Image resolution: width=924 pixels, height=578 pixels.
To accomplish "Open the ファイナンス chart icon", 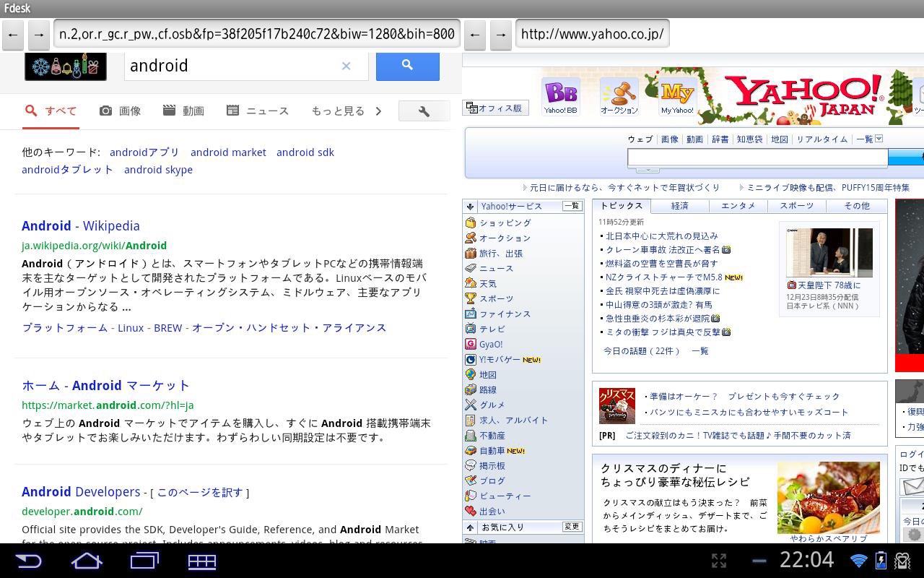I will [x=471, y=314].
